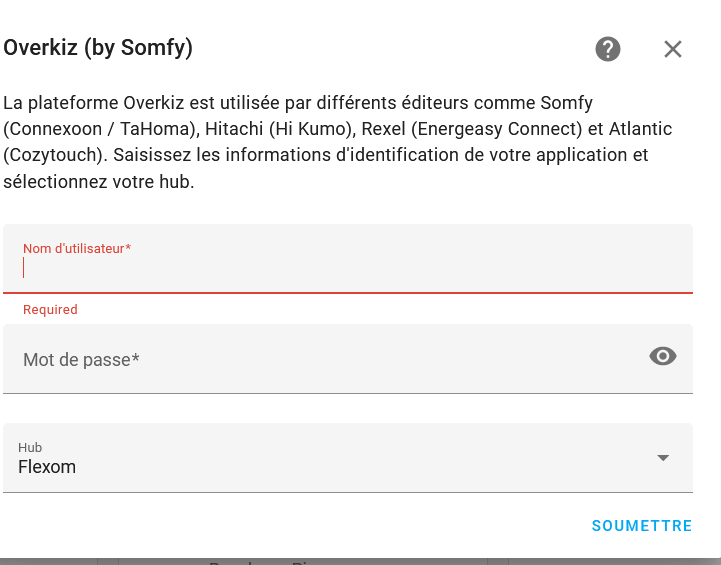Viewport: 721px width, 565px height.
Task: Click "TaHoma" in the platform description
Action: 149,129
